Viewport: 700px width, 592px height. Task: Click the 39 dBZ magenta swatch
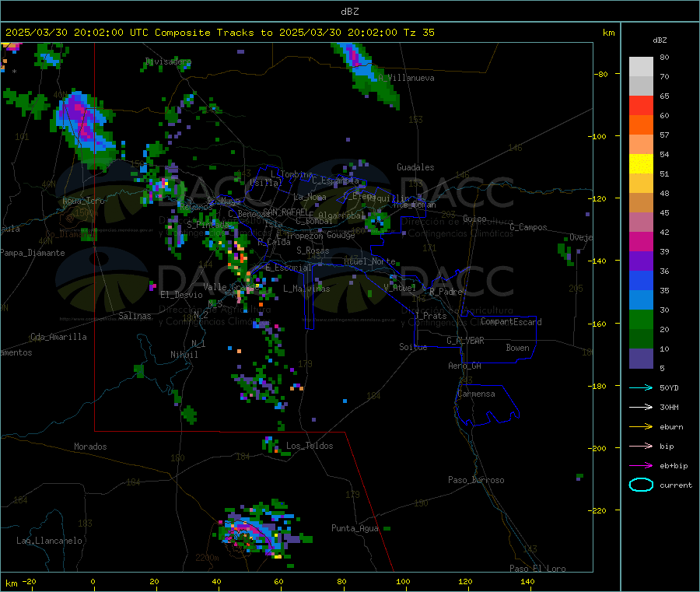click(641, 241)
